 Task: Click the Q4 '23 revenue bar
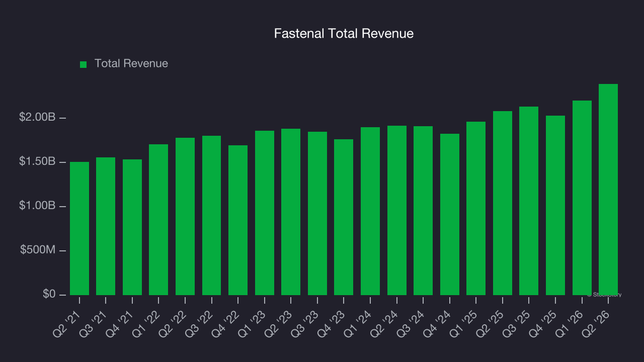coord(344,217)
